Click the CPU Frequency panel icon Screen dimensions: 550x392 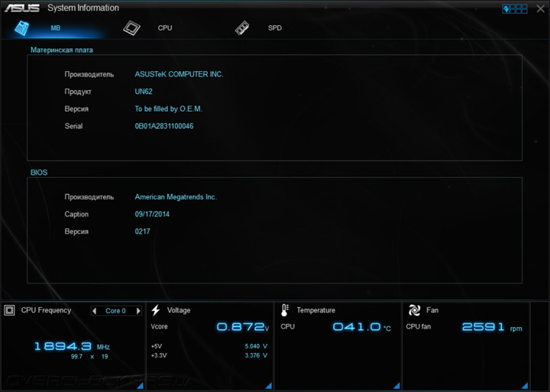click(x=9, y=310)
